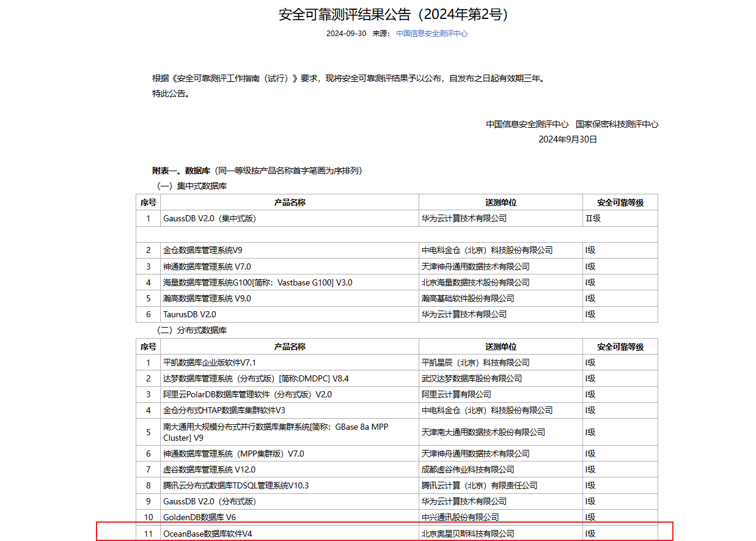This screenshot has width=756, height=541.
Task: Click the highlighted OceanBase数据库软件V4 entry
Action: (207, 534)
